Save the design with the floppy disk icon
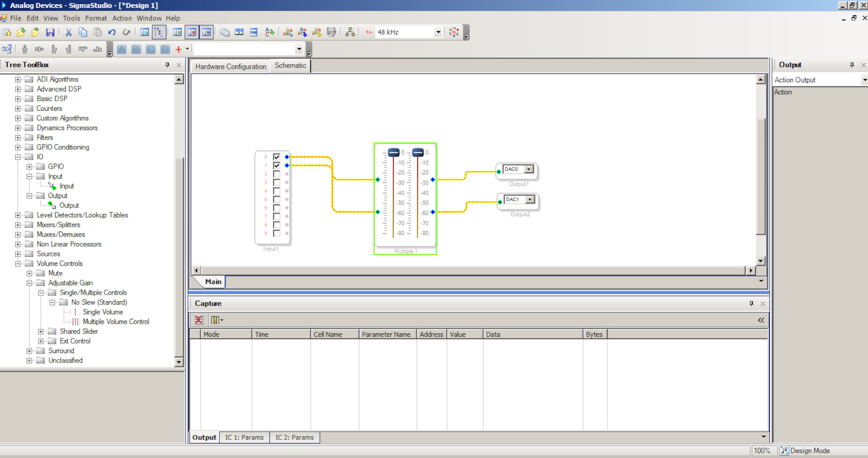Image resolution: width=868 pixels, height=458 pixels. [x=50, y=32]
